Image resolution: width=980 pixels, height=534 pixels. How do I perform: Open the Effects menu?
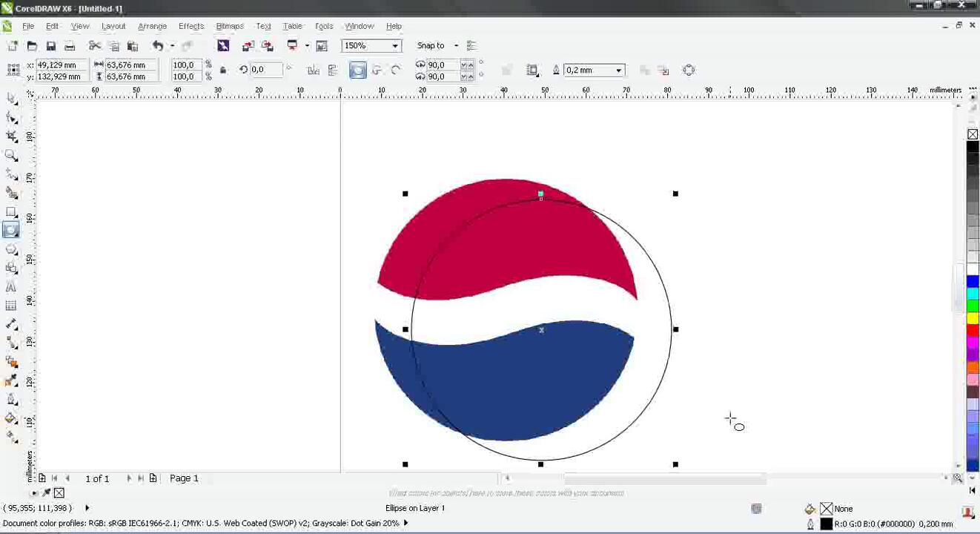coord(191,26)
